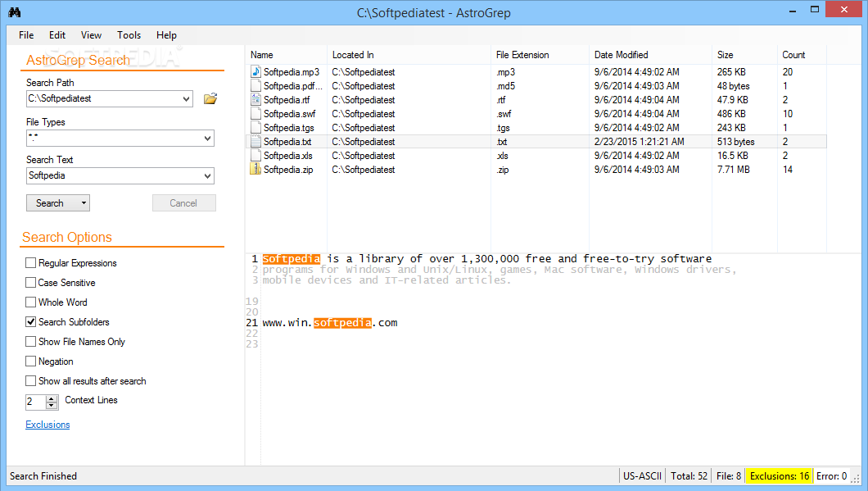Select size cell 7.71 MB
Image resolution: width=868 pixels, height=491 pixels.
pos(734,170)
